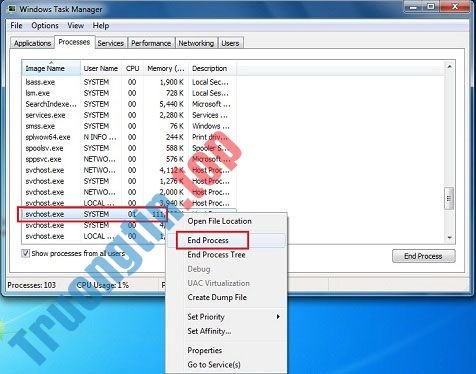Go to the Networking tab
476x374 pixels.
point(196,43)
